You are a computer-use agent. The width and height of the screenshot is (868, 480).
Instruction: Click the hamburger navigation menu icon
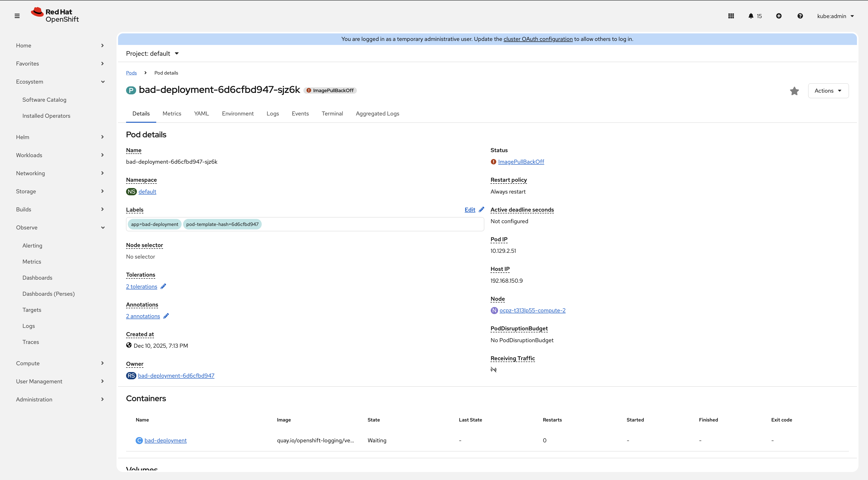coord(17,16)
